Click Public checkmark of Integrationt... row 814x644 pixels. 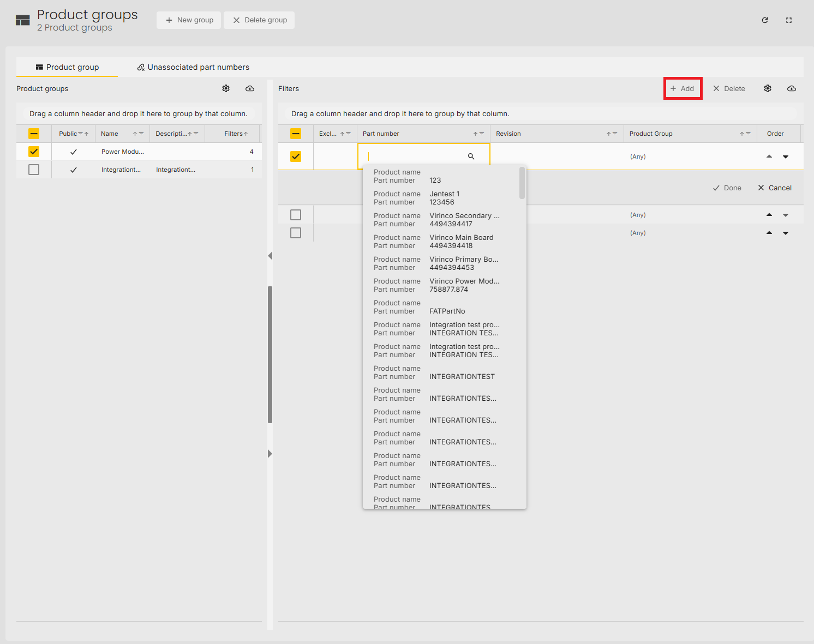pyautogui.click(x=74, y=170)
